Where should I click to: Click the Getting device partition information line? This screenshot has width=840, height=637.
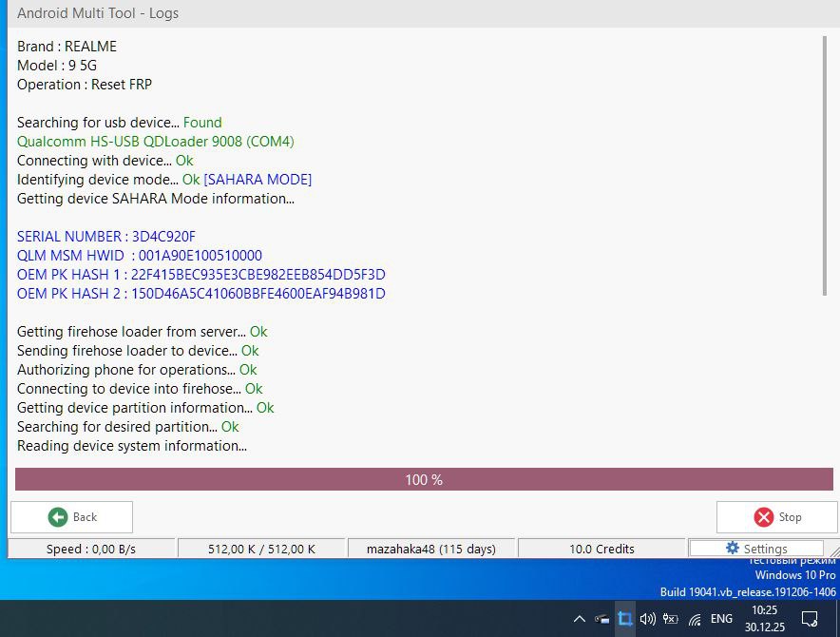145,408
